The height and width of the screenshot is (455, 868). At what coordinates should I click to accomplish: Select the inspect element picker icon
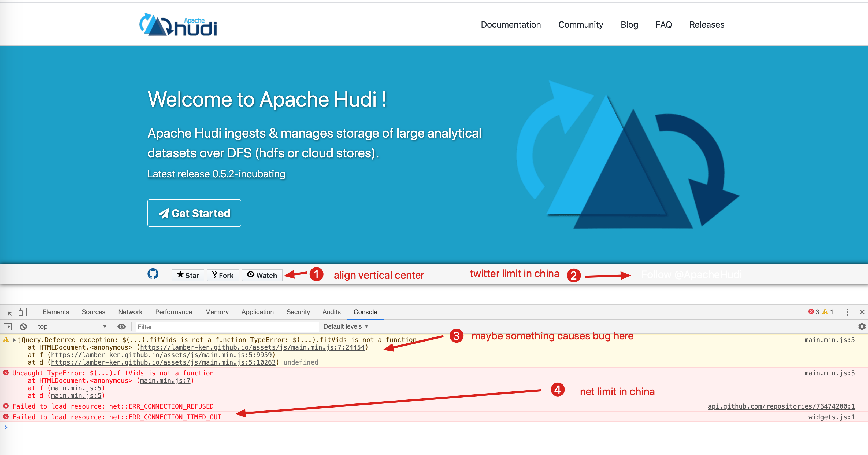pyautogui.click(x=8, y=312)
